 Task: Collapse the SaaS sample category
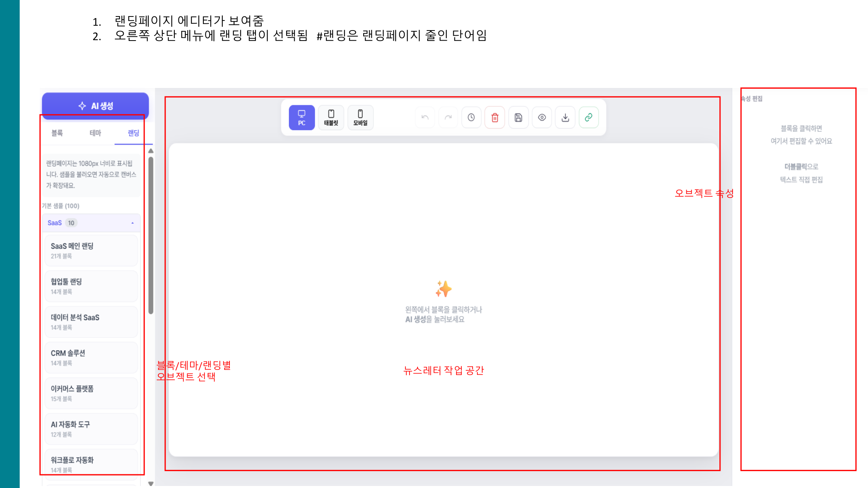(91, 223)
